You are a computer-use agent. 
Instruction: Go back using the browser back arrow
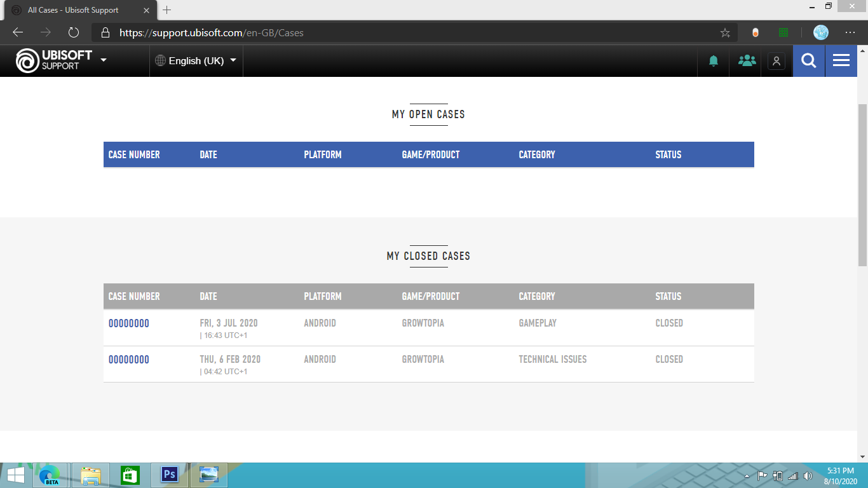click(x=18, y=32)
